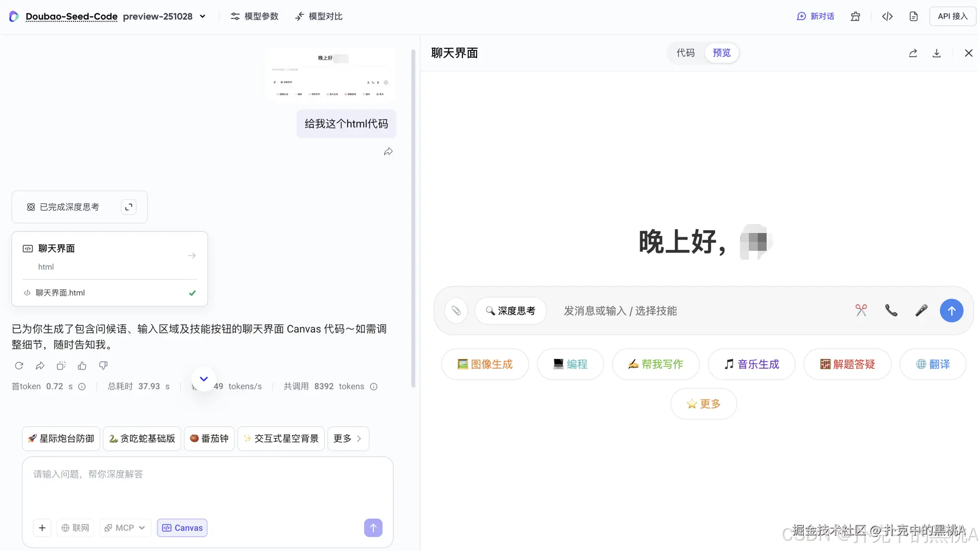980x551 pixels.
Task: Download the 聊天界面 preview file
Action: point(937,53)
